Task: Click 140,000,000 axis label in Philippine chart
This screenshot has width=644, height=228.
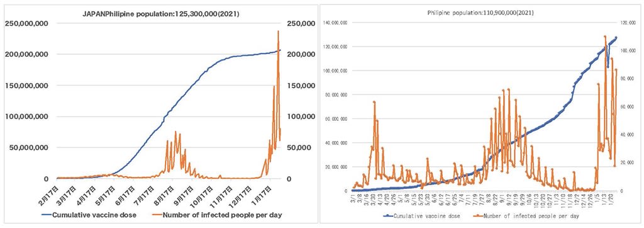Action: (335, 23)
